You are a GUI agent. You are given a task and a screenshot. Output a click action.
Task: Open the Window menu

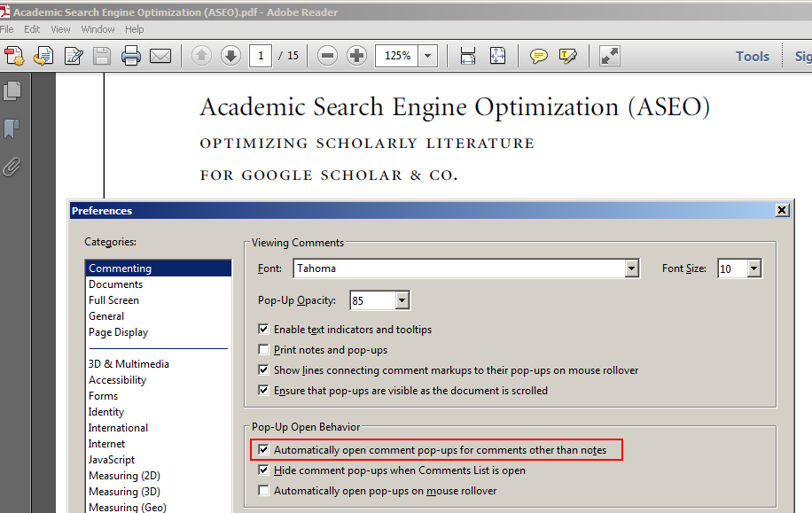(x=98, y=29)
